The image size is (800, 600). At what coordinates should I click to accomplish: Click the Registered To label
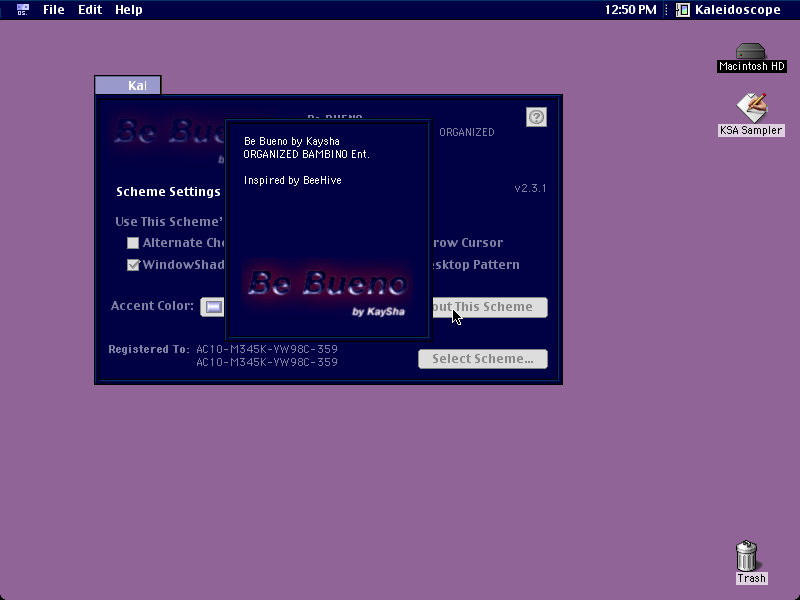(149, 349)
